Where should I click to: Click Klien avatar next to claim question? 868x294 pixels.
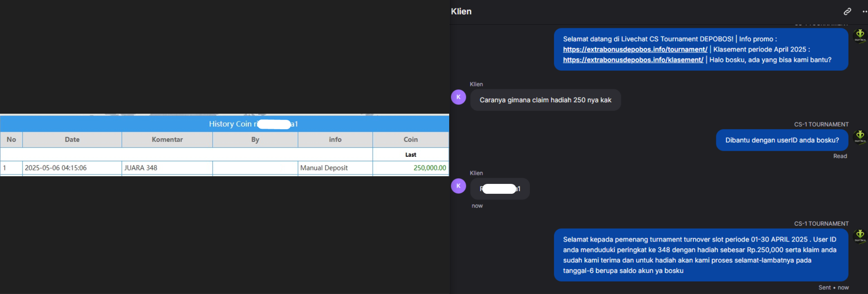(x=458, y=97)
